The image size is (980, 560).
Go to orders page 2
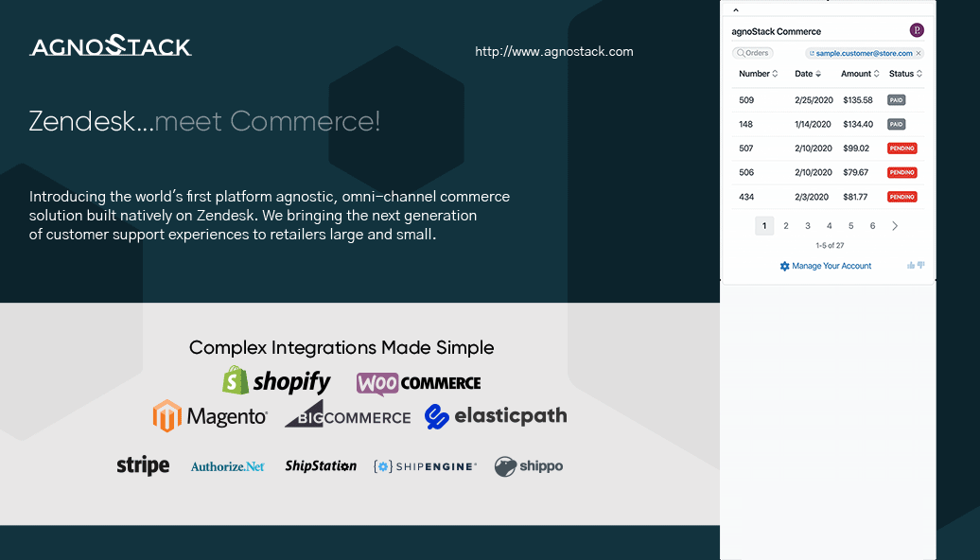point(786,226)
